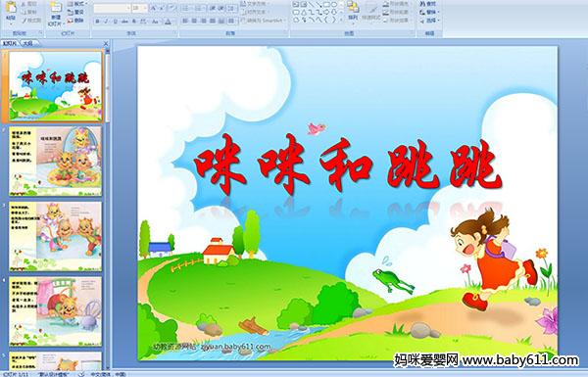
Task: Click the Convert to SmartArt button
Action: [263, 21]
